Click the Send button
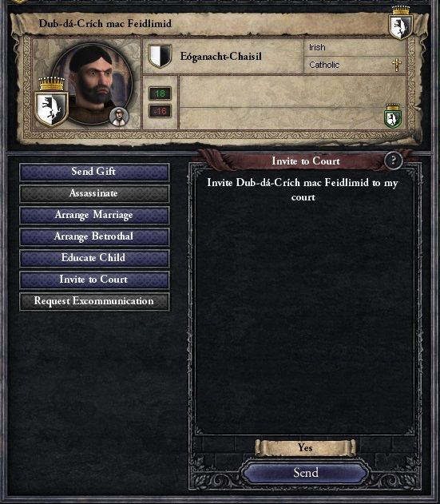 click(x=305, y=473)
